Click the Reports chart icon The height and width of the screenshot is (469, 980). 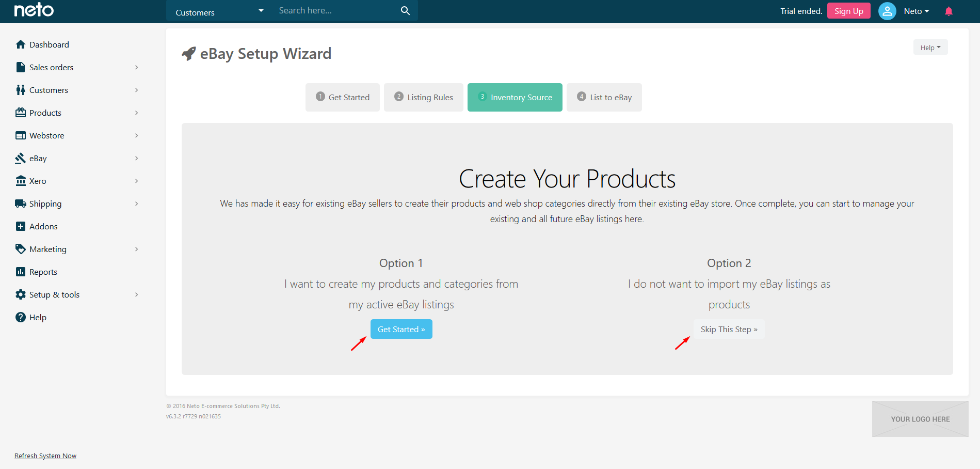coord(21,272)
